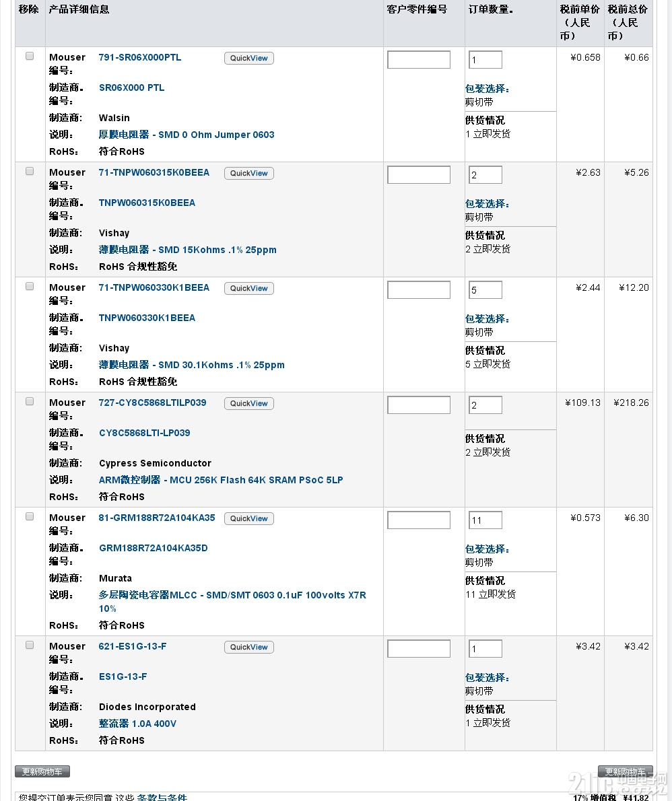The width and height of the screenshot is (672, 801).
Task: Click the right 更新购物车 button
Action: 626,771
